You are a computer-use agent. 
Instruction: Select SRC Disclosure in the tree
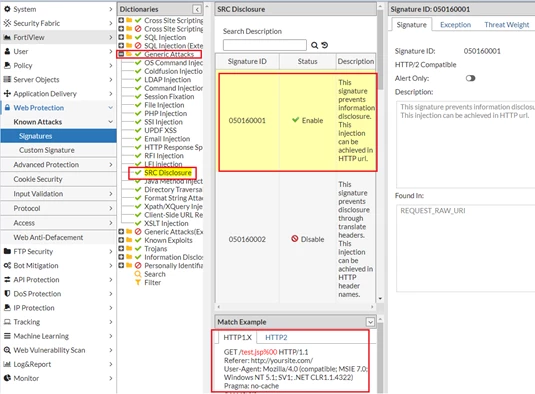pos(168,173)
